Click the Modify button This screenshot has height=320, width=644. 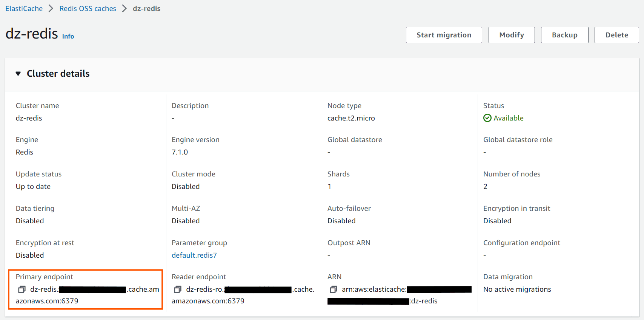click(x=512, y=35)
